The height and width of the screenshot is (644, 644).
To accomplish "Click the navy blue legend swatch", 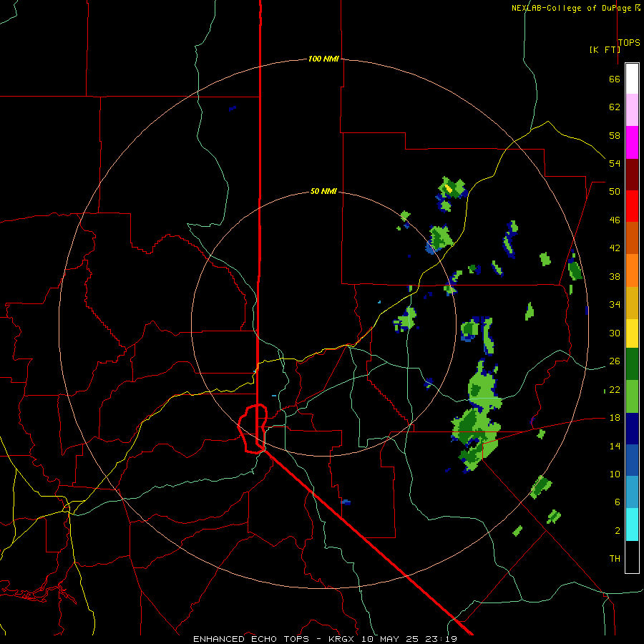I will [632, 429].
